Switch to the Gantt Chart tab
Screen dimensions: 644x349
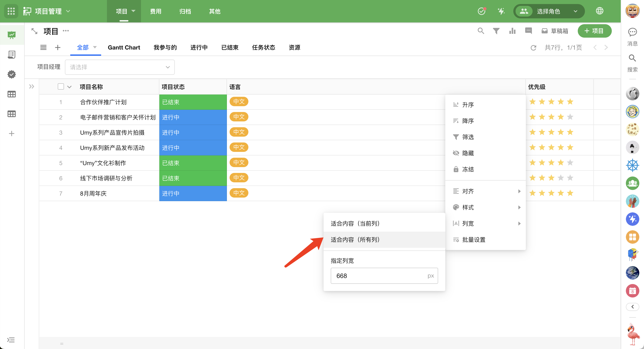coord(124,47)
